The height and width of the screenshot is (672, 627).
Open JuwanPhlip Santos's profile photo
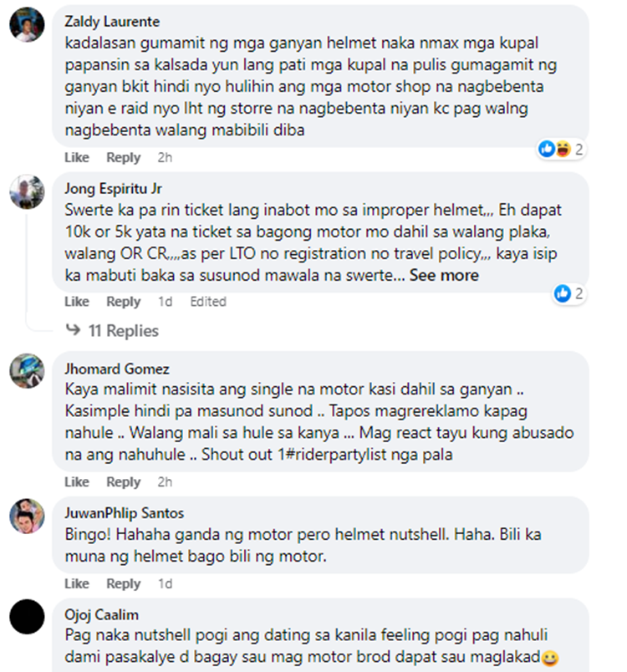27,516
